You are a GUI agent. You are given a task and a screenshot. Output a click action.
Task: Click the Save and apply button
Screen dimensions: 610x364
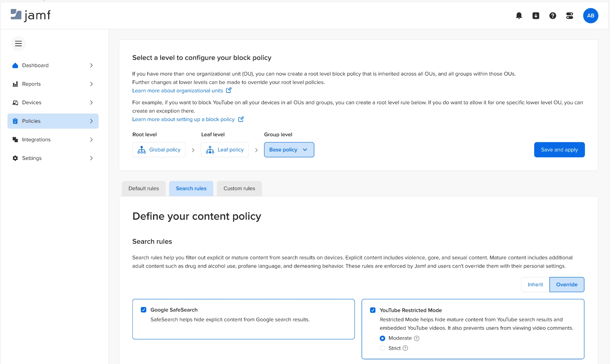(559, 150)
